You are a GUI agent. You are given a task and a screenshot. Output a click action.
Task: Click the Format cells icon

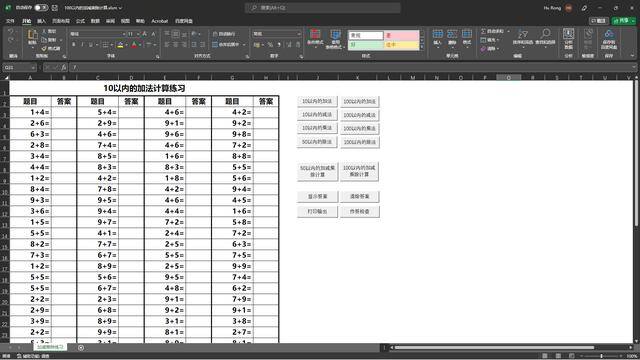(467, 34)
